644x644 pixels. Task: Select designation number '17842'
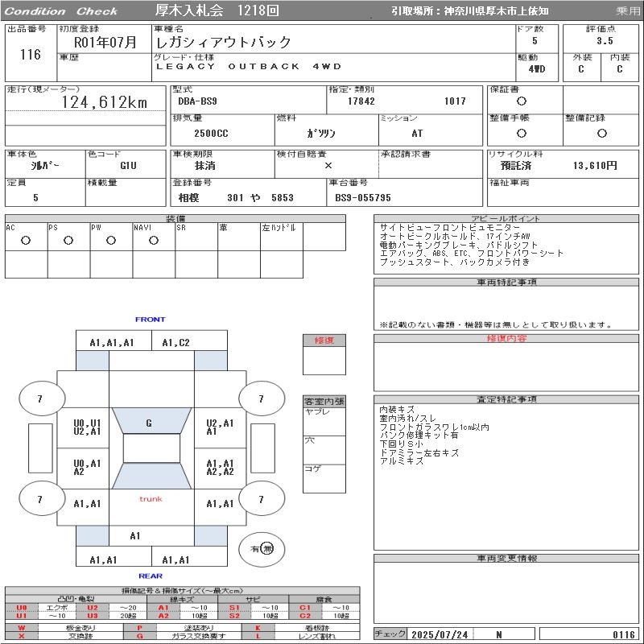361,101
